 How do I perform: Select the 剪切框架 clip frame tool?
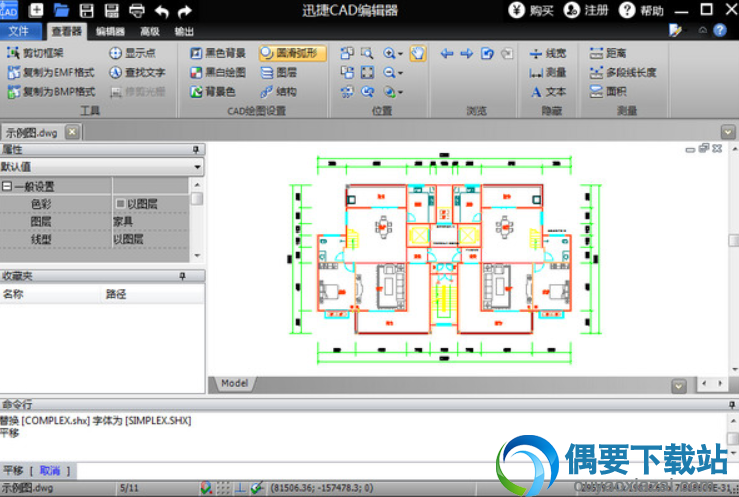(35, 53)
